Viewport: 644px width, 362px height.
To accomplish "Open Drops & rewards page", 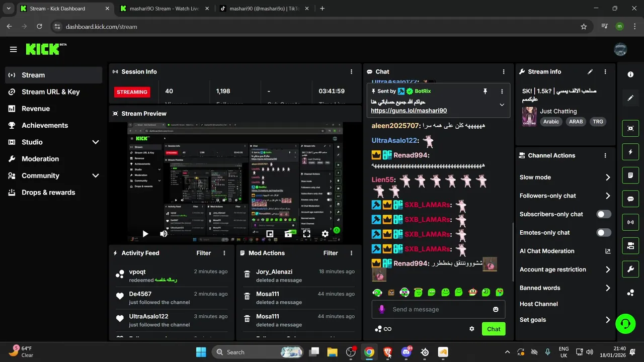I will 54,193.
